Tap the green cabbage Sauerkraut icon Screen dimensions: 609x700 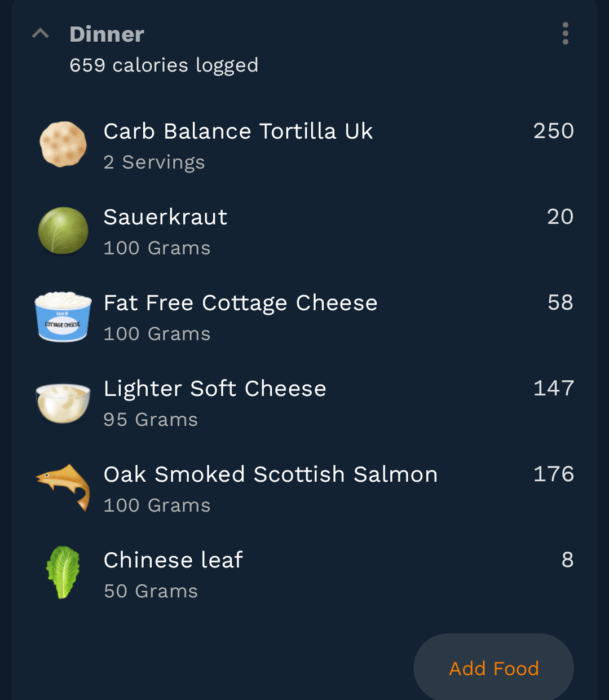(x=63, y=231)
